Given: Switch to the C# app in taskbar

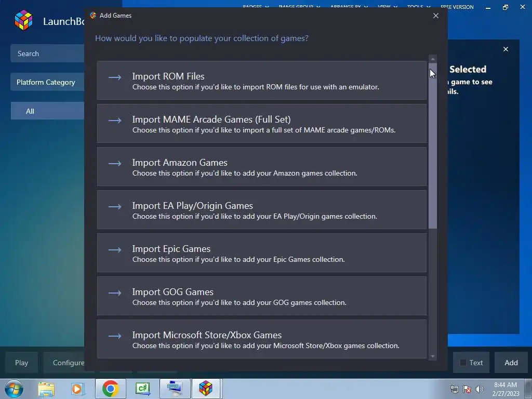Looking at the screenshot, I should coord(143,389).
